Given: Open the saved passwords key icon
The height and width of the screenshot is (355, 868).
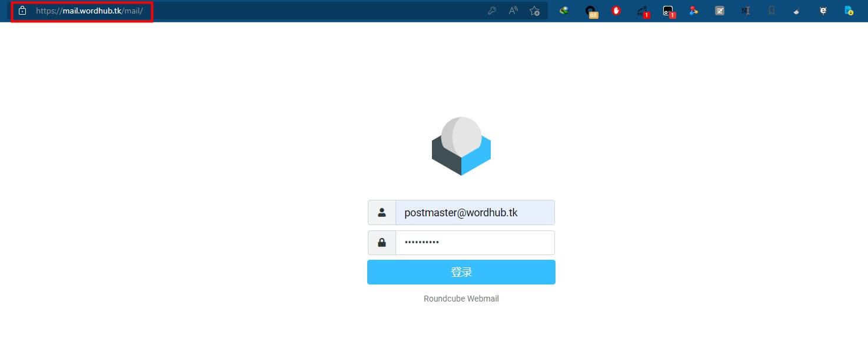Looking at the screenshot, I should [x=492, y=11].
